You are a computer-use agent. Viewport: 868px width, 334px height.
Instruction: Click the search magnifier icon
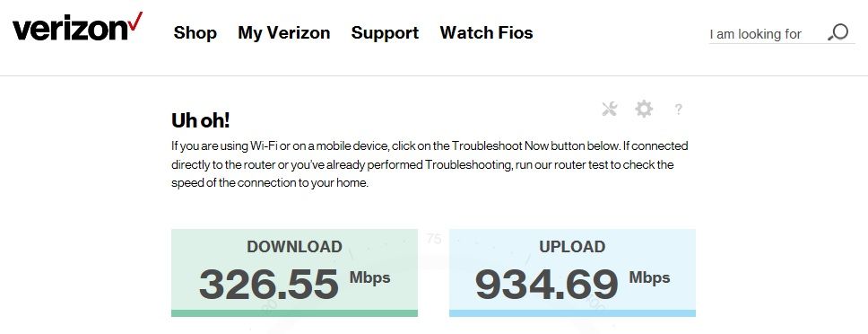[838, 32]
